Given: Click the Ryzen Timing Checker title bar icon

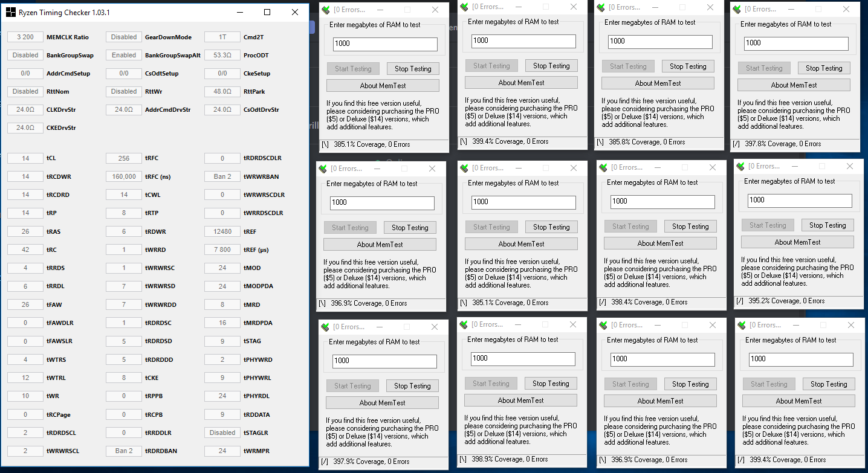Looking at the screenshot, I should [11, 12].
